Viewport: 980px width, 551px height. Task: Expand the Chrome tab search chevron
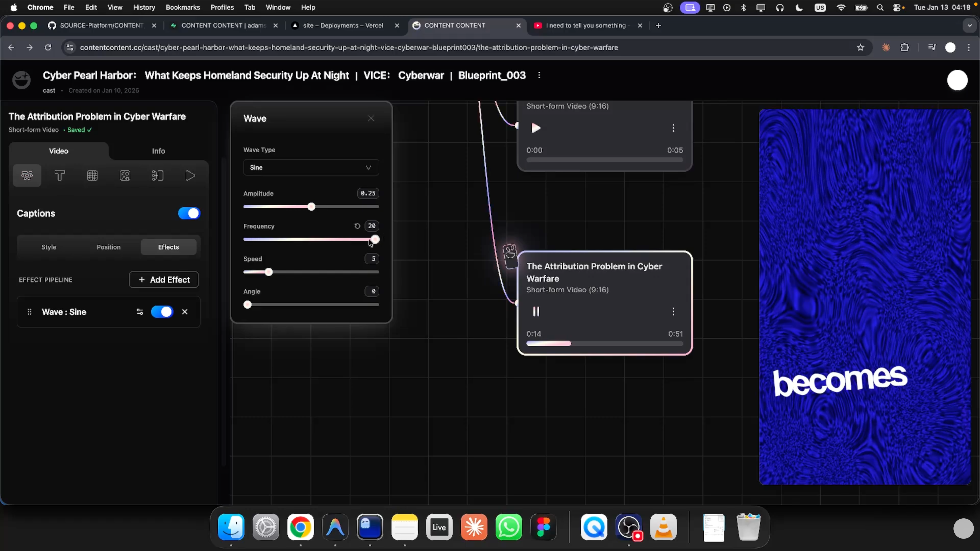[x=969, y=26]
